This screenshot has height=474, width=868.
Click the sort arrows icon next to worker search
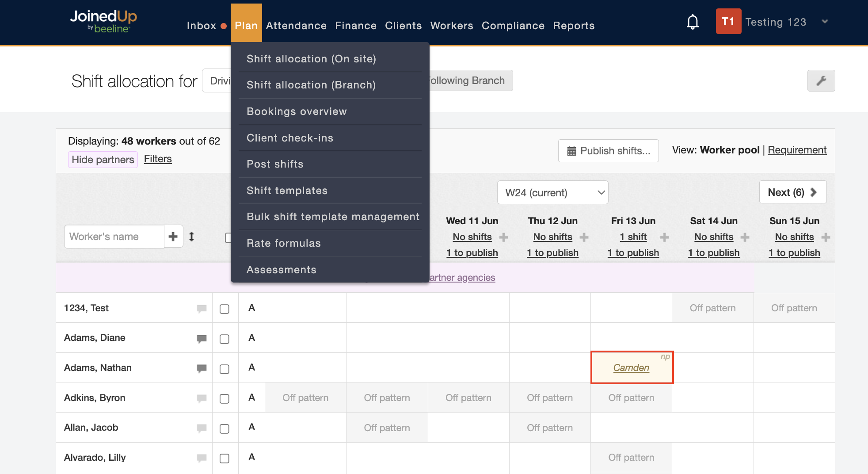tap(191, 237)
